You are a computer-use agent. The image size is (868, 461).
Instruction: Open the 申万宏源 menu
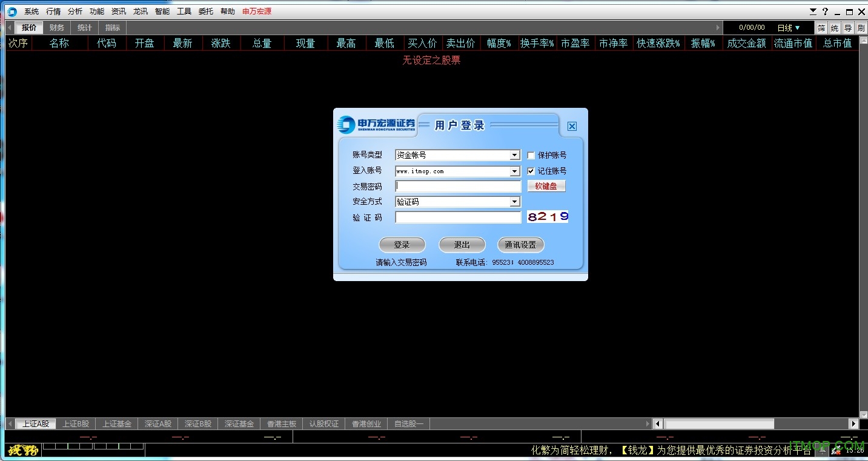[x=257, y=12]
